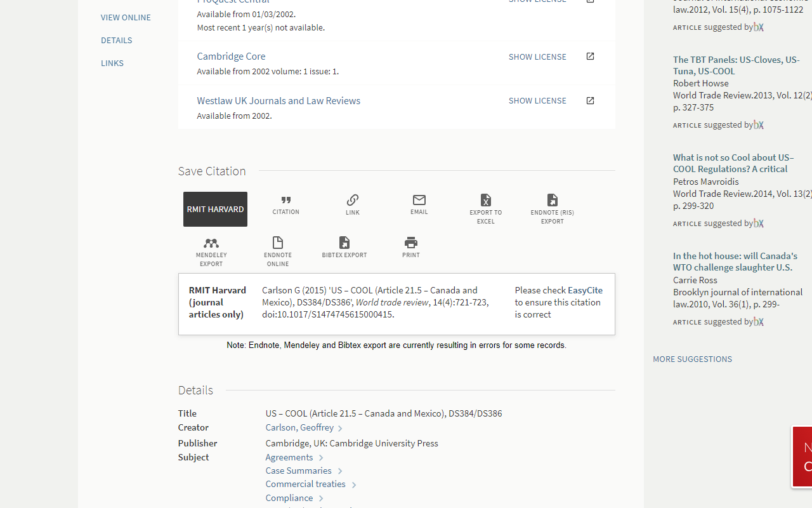Image resolution: width=812 pixels, height=508 pixels.
Task: Reveal MORE SUGGESTIONS articles
Action: pos(692,359)
